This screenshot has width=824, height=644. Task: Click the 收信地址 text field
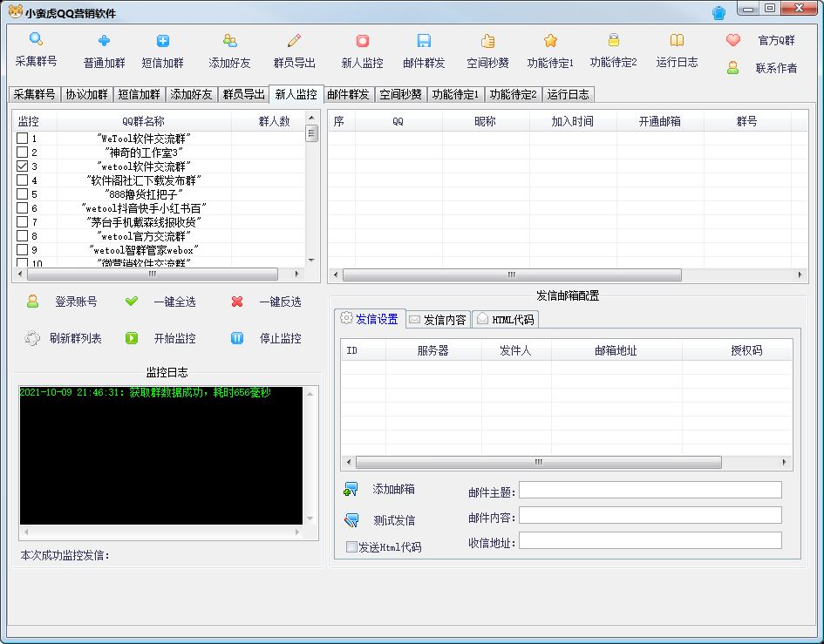point(650,541)
